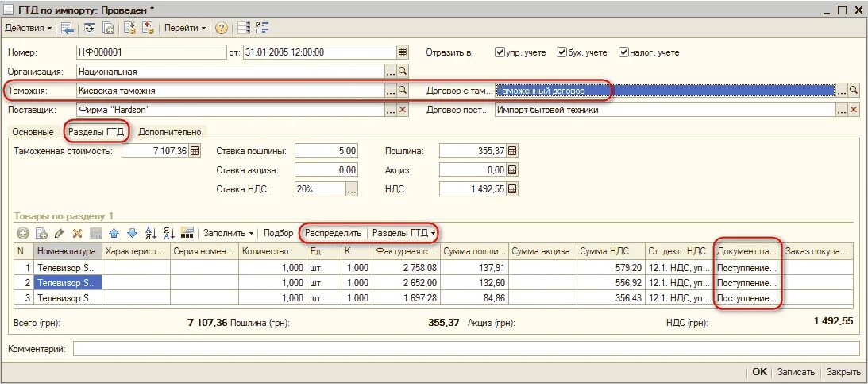Screen dimensions: 868x384
Task: Click the Ставка пошлины field showing 5,00
Action: 326,151
